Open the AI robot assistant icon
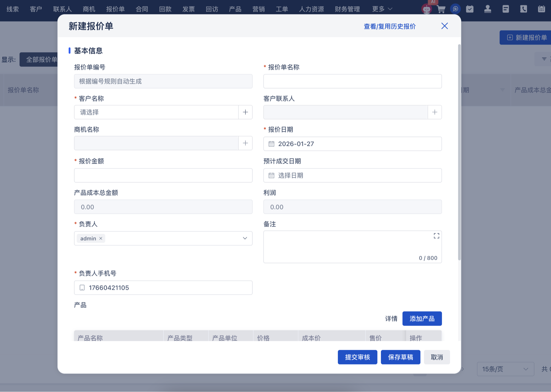 coord(426,9)
